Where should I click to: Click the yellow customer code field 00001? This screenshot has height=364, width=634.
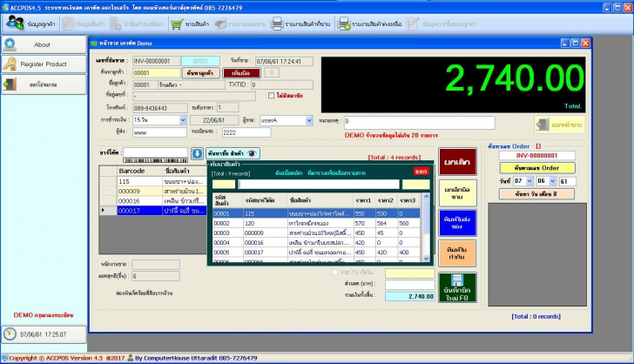(x=157, y=73)
